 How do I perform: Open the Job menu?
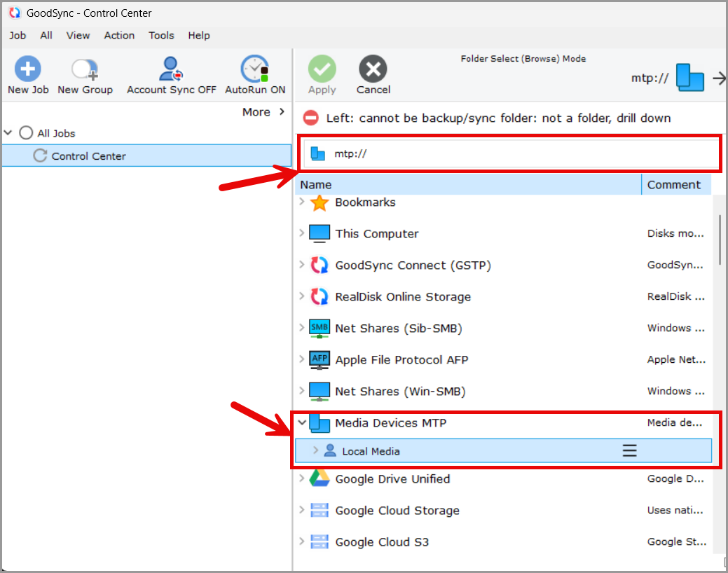(18, 35)
